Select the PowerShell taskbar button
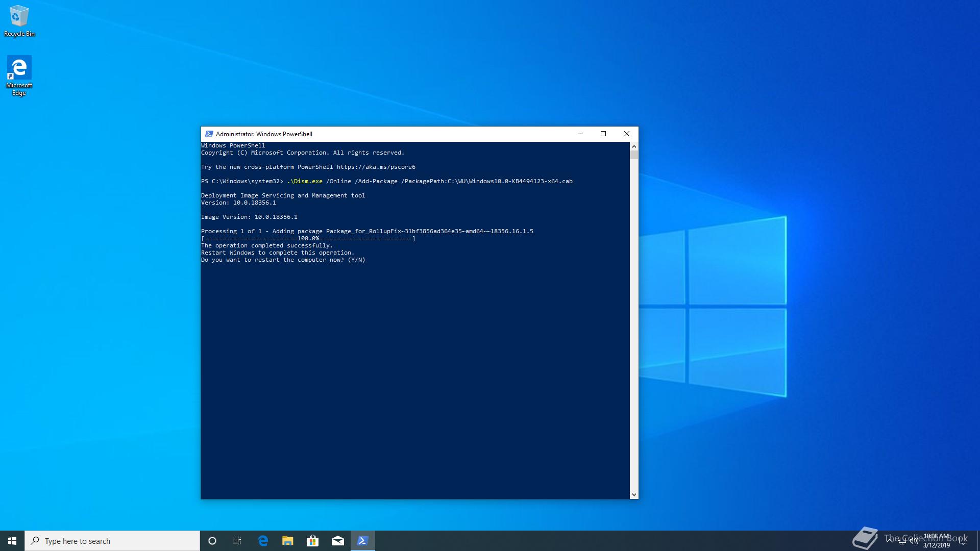This screenshot has height=551, width=980. pyautogui.click(x=363, y=541)
